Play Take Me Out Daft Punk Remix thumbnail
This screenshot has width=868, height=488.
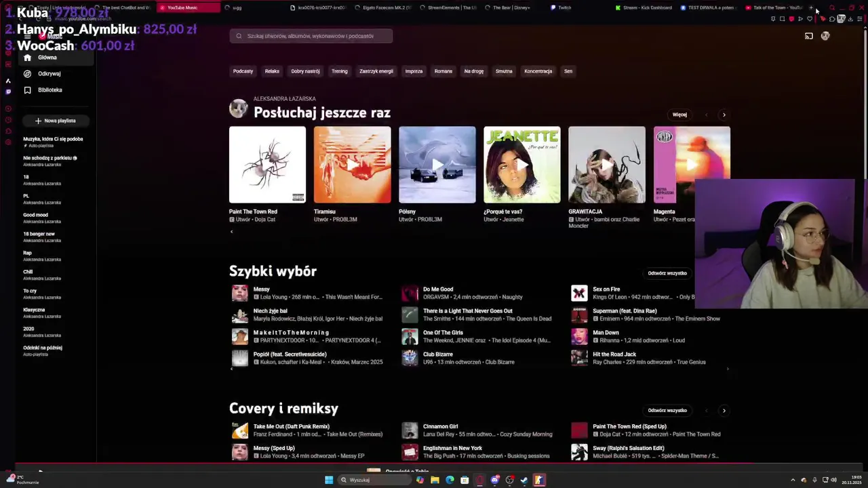click(240, 430)
